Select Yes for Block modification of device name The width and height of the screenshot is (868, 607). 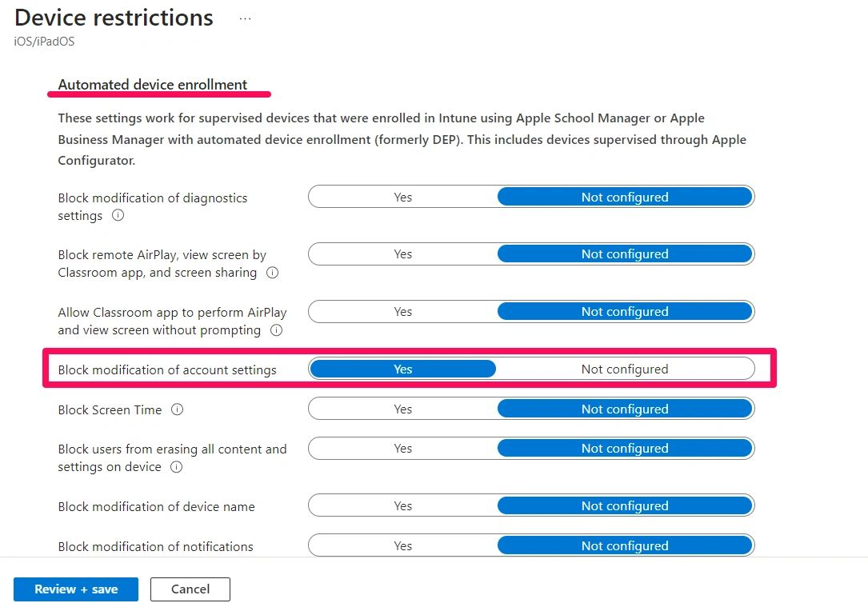point(402,505)
